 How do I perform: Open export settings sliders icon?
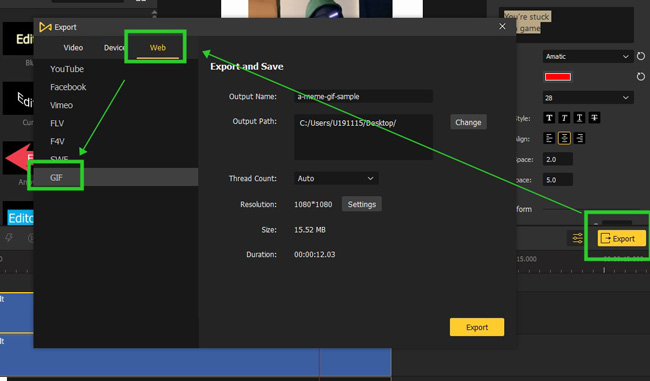coord(577,238)
